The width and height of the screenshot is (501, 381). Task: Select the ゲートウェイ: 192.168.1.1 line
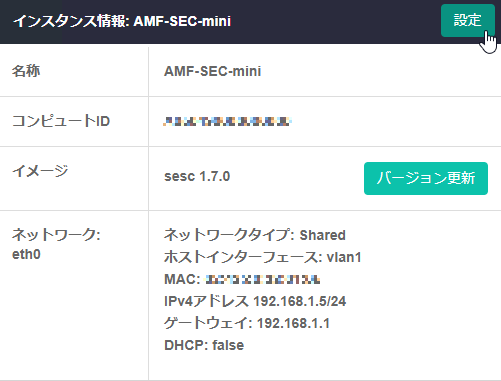click(247, 323)
